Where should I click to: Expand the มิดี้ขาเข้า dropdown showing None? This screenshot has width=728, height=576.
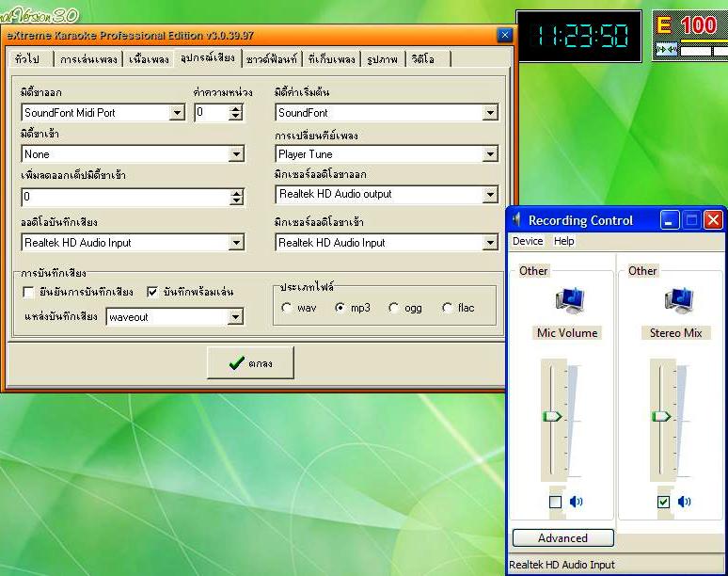[x=236, y=153]
